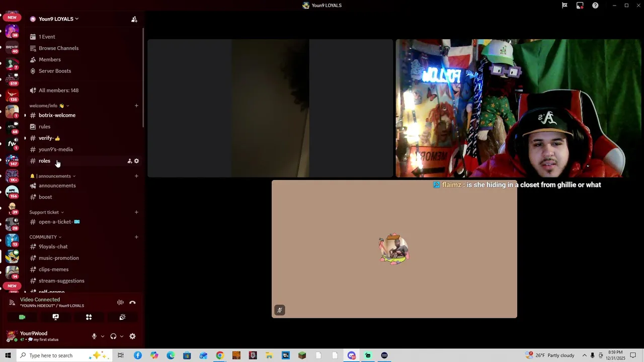644x362 pixels.
Task: Start an Activity with shapes icon
Action: [89, 317]
